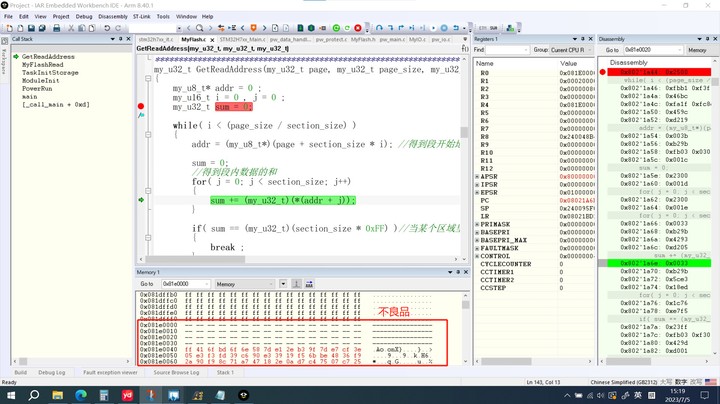Open the editor tab list dropdown
720x404 pixels.
[x=465, y=39]
